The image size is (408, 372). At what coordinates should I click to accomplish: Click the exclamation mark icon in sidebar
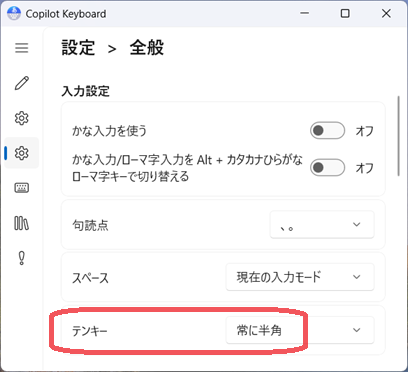22,258
